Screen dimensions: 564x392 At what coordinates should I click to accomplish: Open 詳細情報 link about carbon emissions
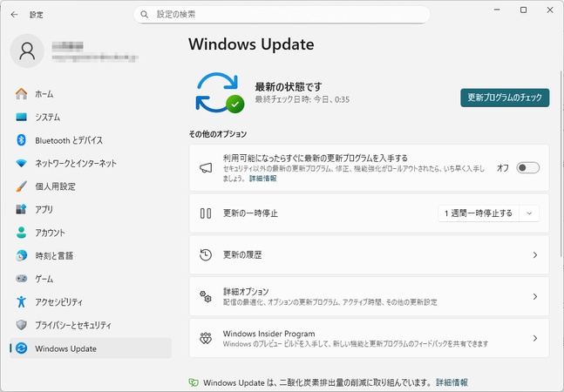[452, 382]
